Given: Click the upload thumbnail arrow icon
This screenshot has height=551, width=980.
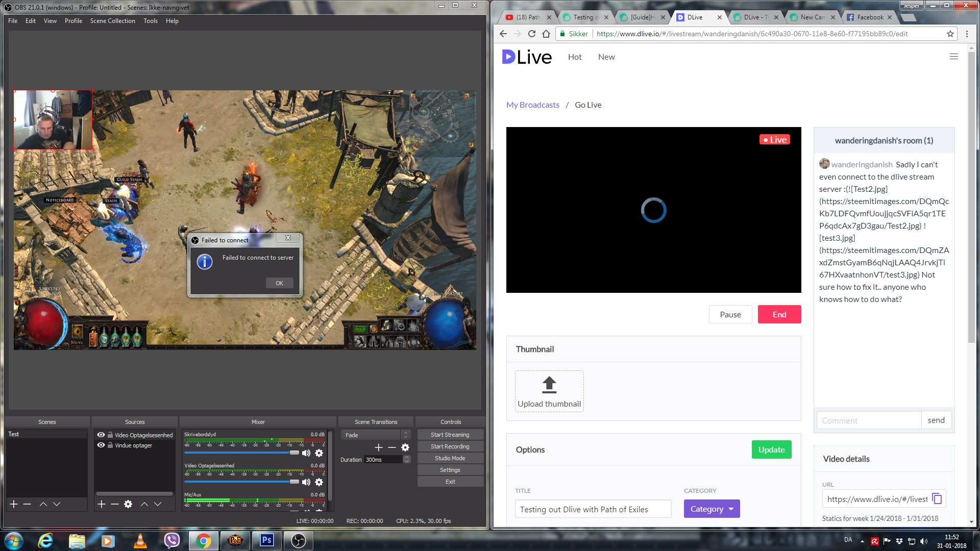Looking at the screenshot, I should (x=549, y=385).
